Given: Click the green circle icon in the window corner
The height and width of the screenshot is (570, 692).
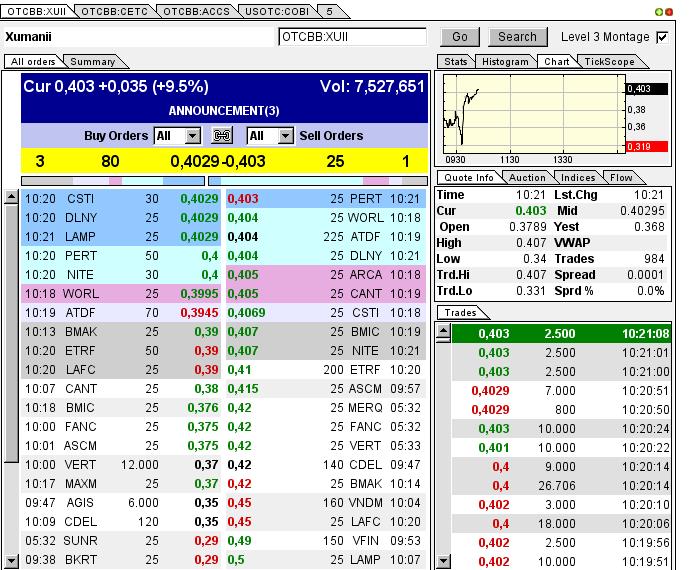Looking at the screenshot, I should click(659, 12).
